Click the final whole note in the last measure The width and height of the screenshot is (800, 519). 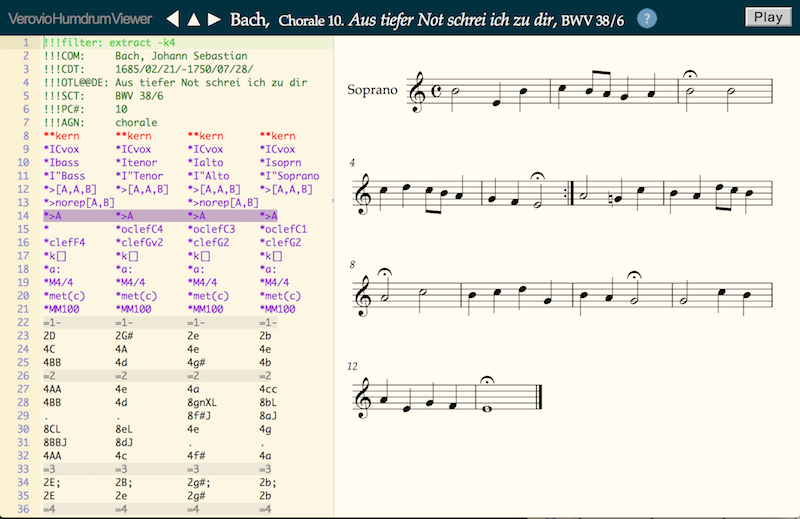click(487, 409)
